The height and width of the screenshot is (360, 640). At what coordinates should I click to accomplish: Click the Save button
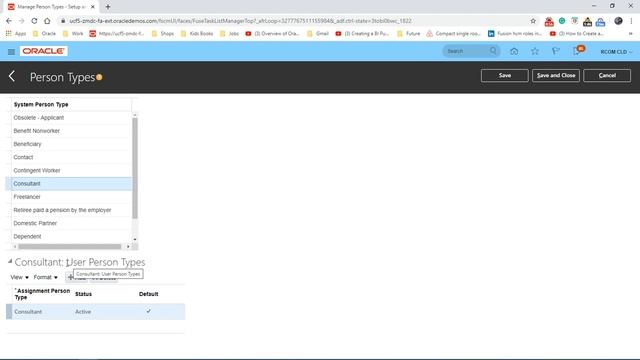504,76
